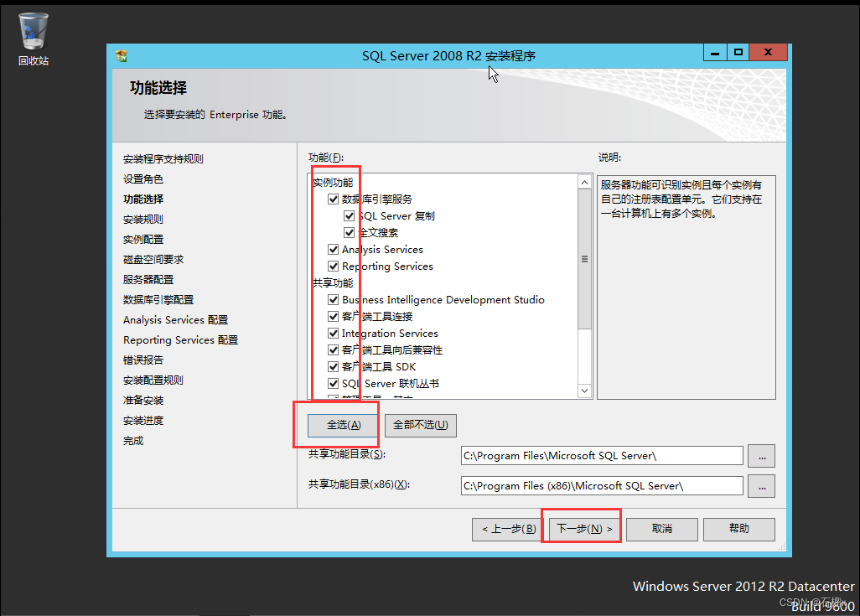Select Analysis Services 配置 step
The width and height of the screenshot is (860, 616).
(x=175, y=320)
